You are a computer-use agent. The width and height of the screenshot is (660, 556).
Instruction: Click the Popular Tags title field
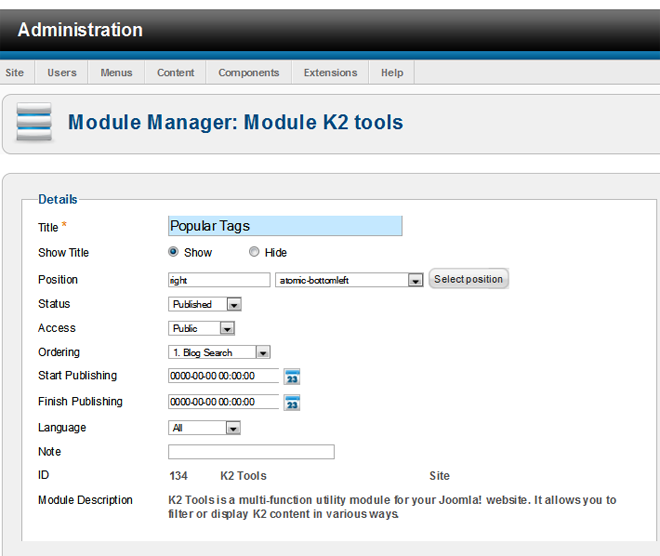coord(285,227)
